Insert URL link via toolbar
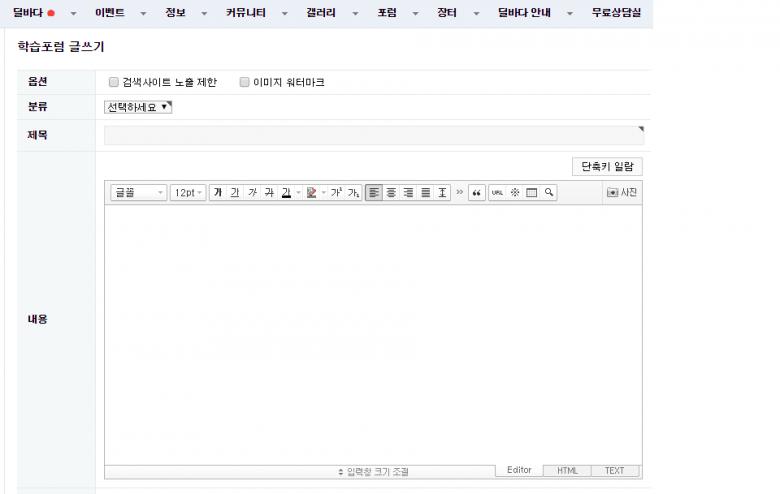 497,193
